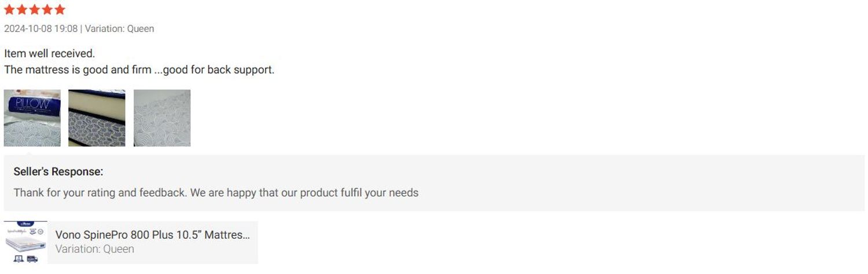Click the fourth rating star

pos(47,10)
